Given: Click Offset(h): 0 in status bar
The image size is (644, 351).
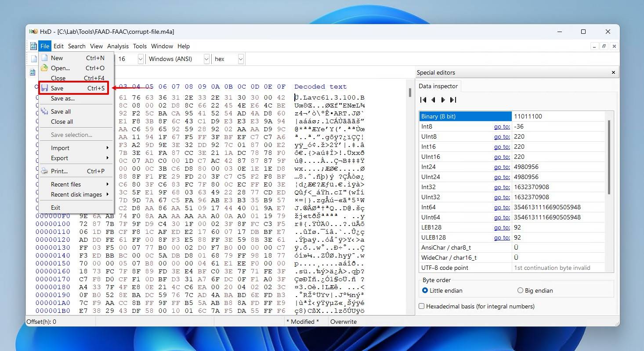Looking at the screenshot, I should click(x=42, y=322).
